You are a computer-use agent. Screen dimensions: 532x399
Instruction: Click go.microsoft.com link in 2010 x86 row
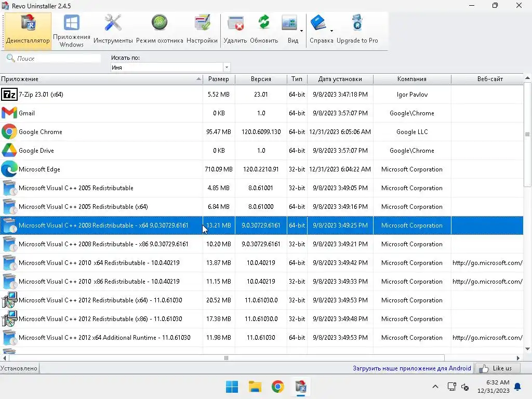487,281
